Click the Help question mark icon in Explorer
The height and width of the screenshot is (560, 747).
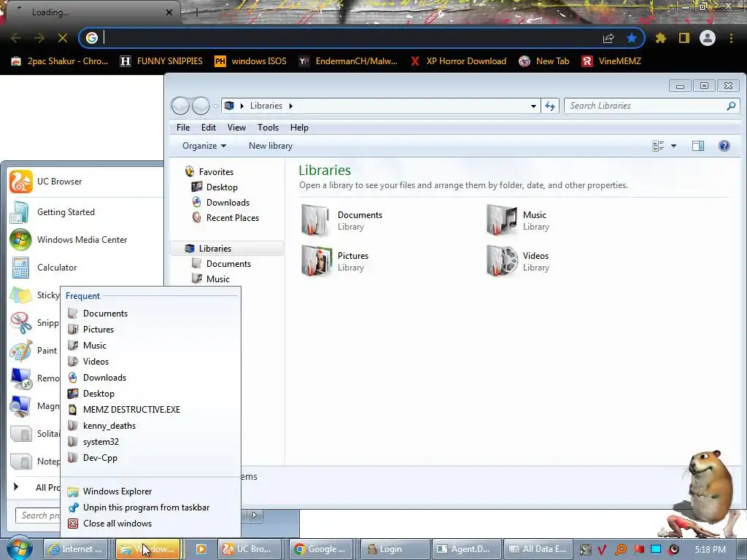(724, 146)
